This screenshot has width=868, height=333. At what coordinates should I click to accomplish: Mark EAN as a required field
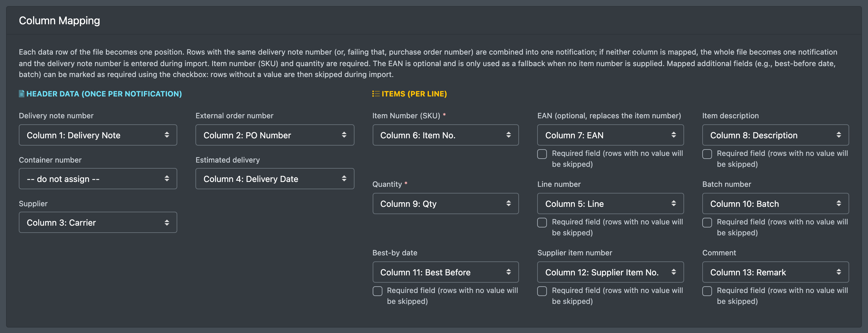click(x=542, y=154)
